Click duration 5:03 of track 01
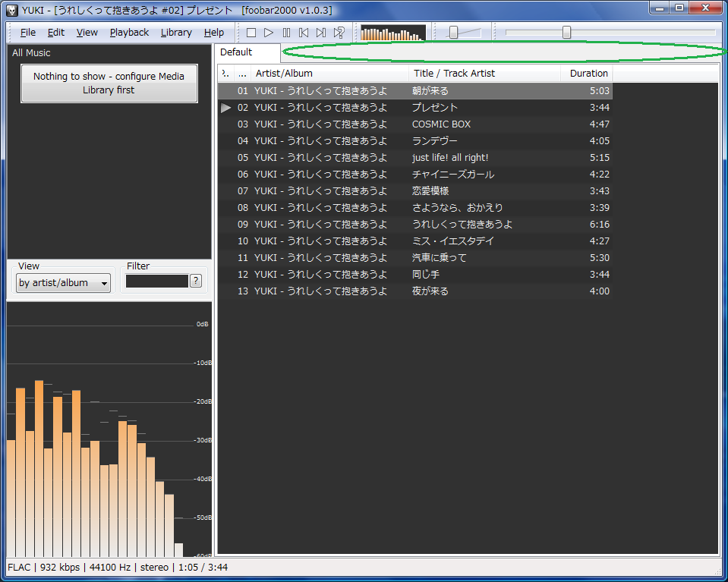 600,91
